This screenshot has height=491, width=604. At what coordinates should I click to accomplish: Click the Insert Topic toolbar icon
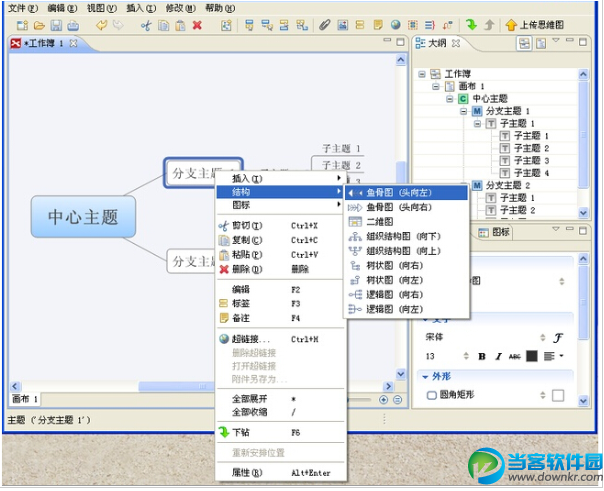(x=250, y=25)
